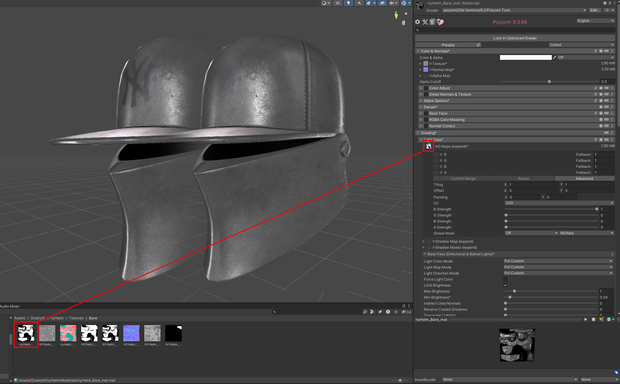The height and width of the screenshot is (384, 620).
Task: Open the English language dropdown
Action: [595, 21]
